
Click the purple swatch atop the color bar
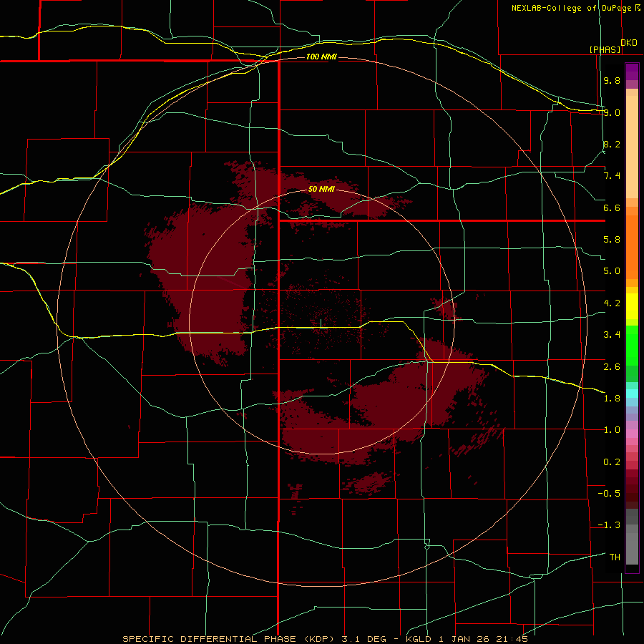point(632,72)
